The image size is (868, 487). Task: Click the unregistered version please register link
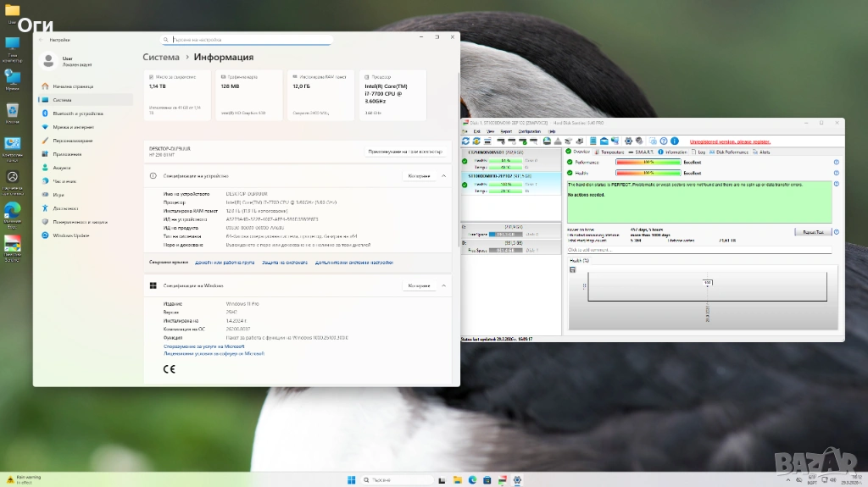point(730,141)
